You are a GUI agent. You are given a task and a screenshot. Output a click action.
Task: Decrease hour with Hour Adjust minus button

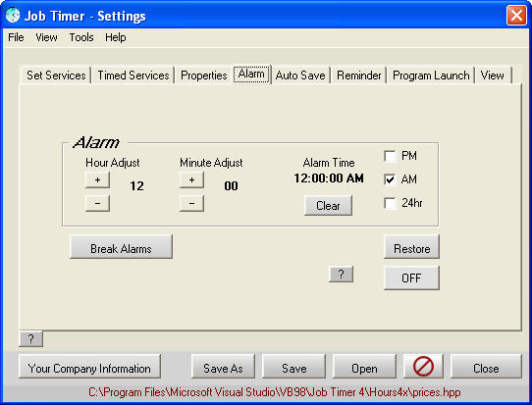point(97,203)
